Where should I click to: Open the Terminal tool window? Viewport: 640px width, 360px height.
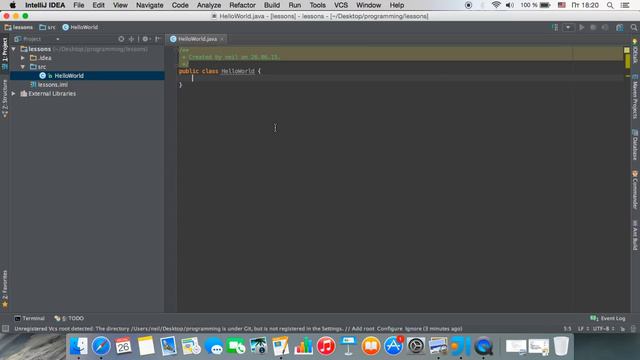pos(29,318)
